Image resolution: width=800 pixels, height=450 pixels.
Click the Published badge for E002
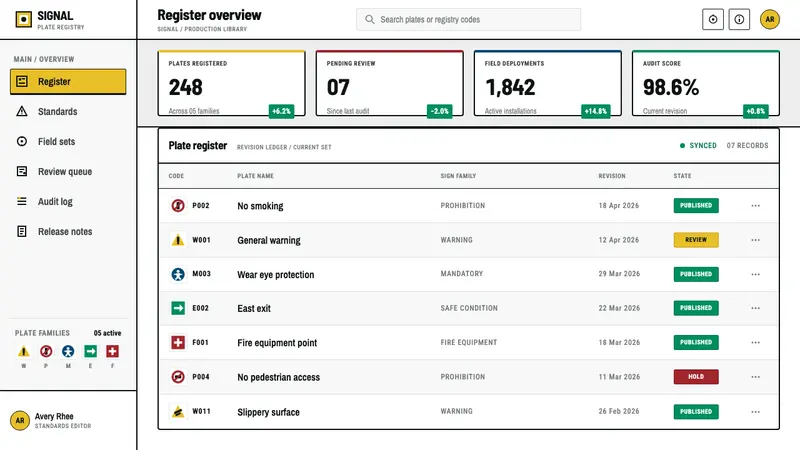point(696,308)
